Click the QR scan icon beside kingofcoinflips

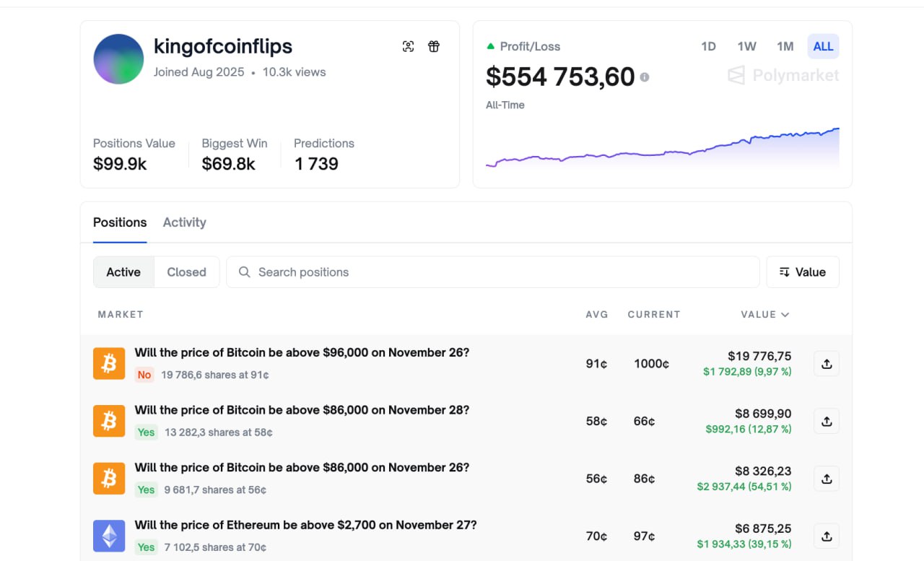409,47
